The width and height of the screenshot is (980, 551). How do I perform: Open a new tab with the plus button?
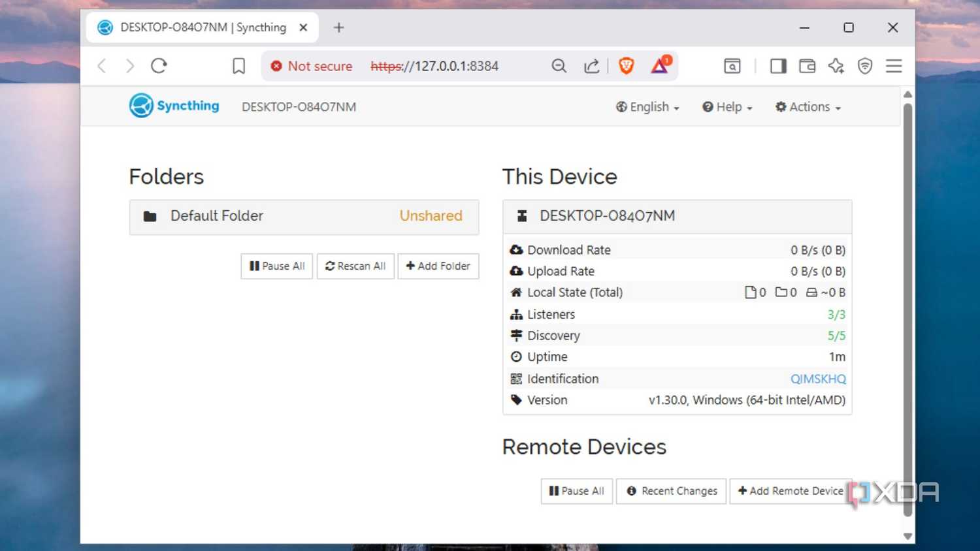[338, 27]
